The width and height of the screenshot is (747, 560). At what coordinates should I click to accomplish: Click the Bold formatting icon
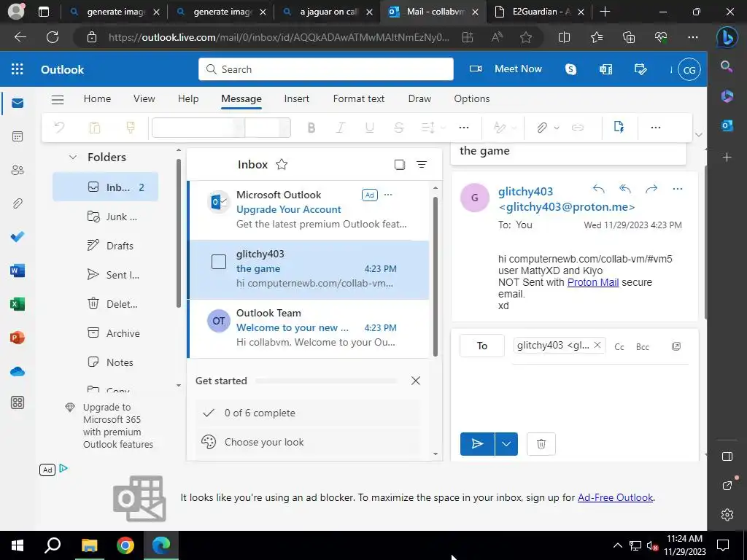tap(311, 128)
